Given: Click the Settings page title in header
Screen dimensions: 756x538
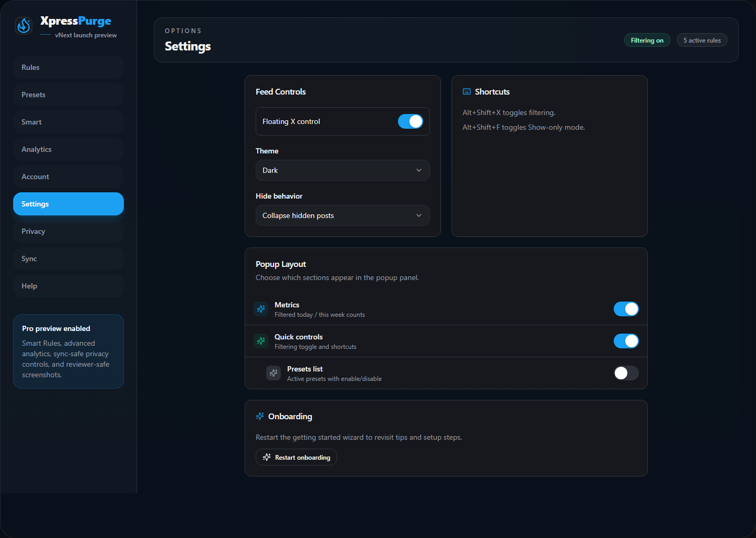Looking at the screenshot, I should pyautogui.click(x=187, y=46).
